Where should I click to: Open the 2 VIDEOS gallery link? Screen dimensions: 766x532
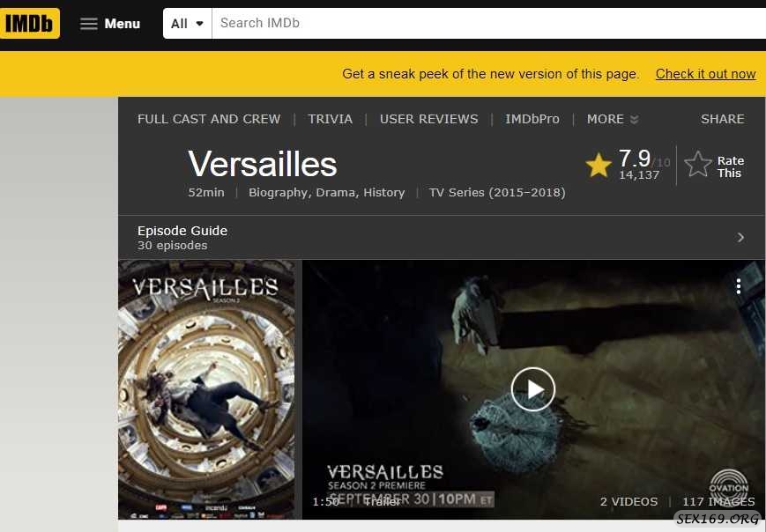coord(628,502)
